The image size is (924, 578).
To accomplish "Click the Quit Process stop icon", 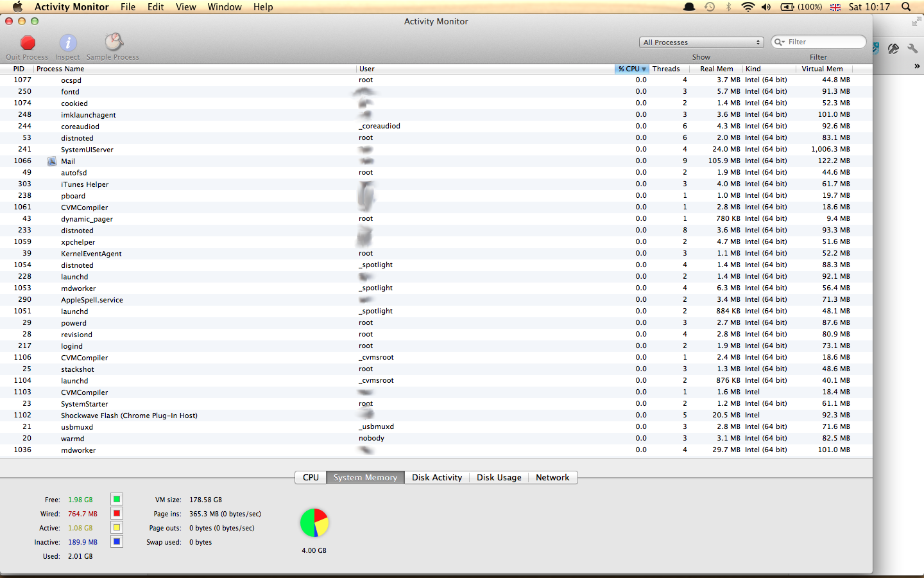I will pyautogui.click(x=28, y=43).
